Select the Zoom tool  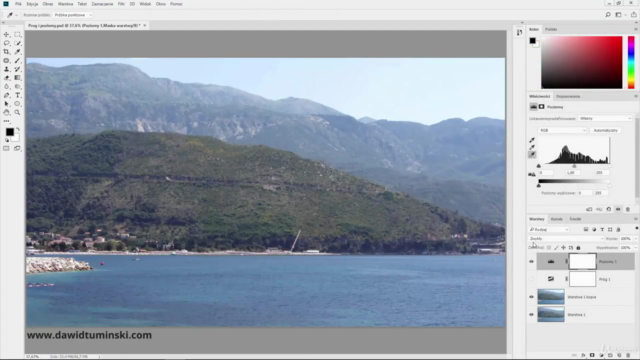pyautogui.click(x=18, y=112)
